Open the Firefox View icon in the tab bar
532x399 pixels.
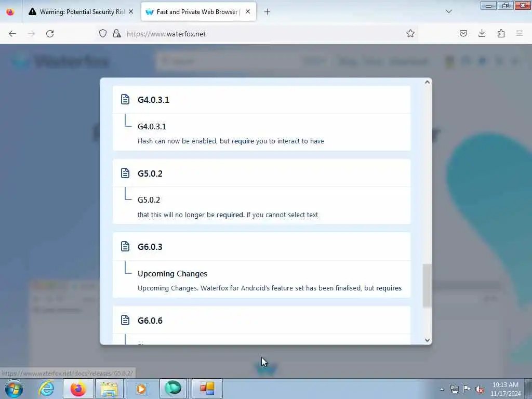(x=10, y=11)
